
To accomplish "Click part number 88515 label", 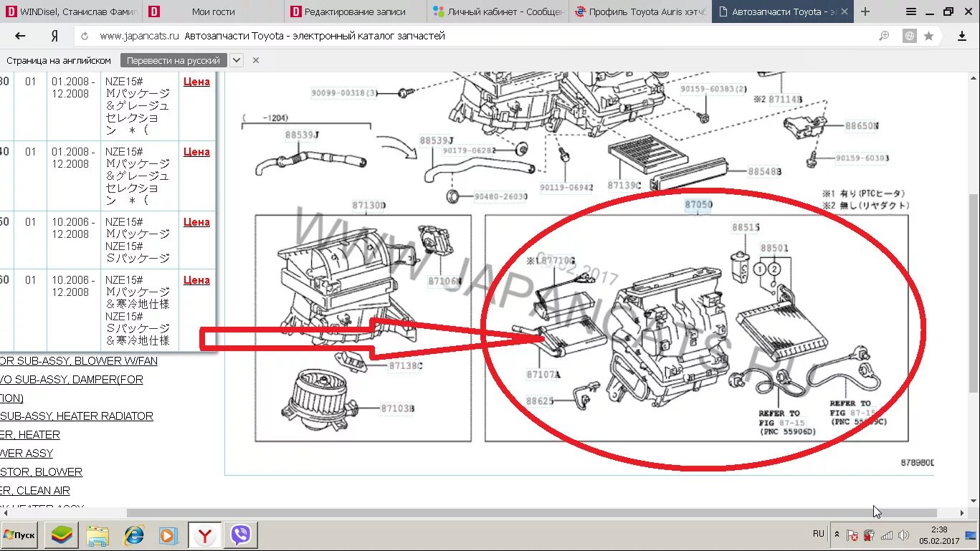I will (746, 228).
